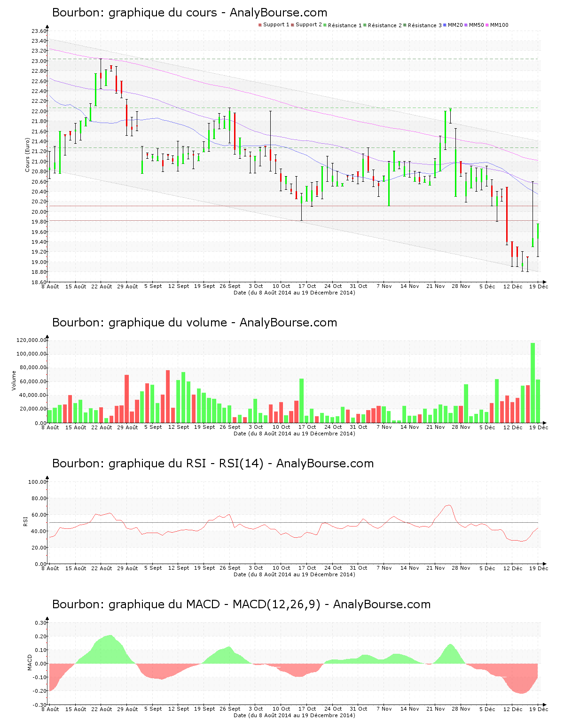This screenshot has height=728, width=564.
Task: Click the 60,000.00 value on the volume axis
Action: click(33, 381)
